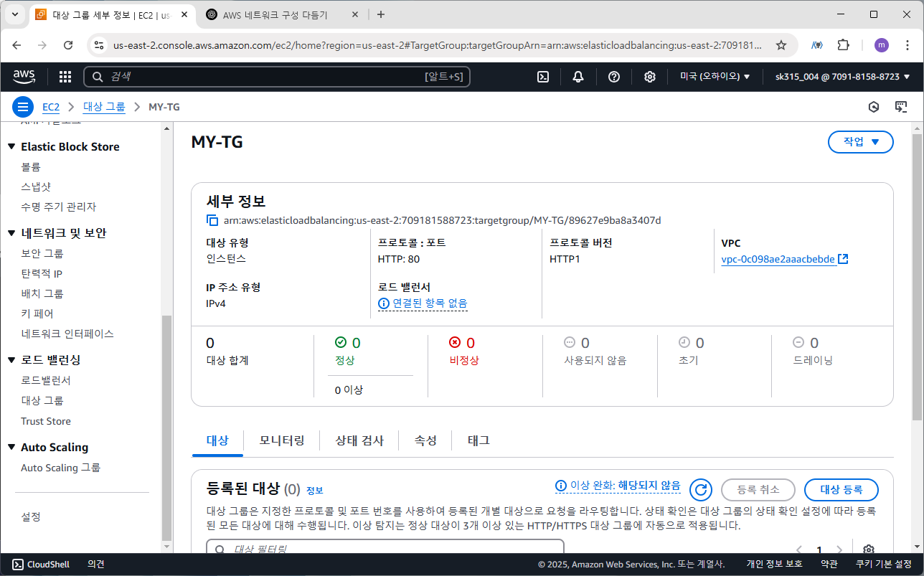Screen dimensions: 924x576
Task: Click the 대상 등록 button
Action: point(841,490)
